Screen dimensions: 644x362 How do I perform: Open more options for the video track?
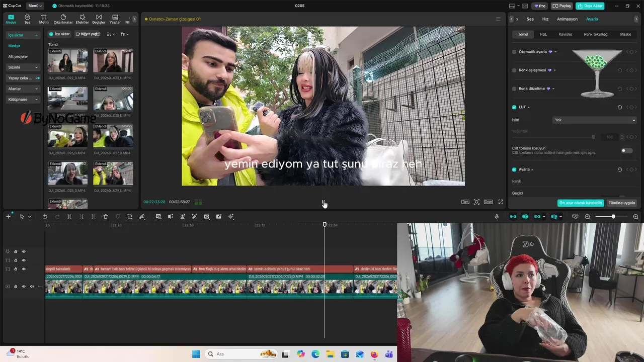pos(40,287)
